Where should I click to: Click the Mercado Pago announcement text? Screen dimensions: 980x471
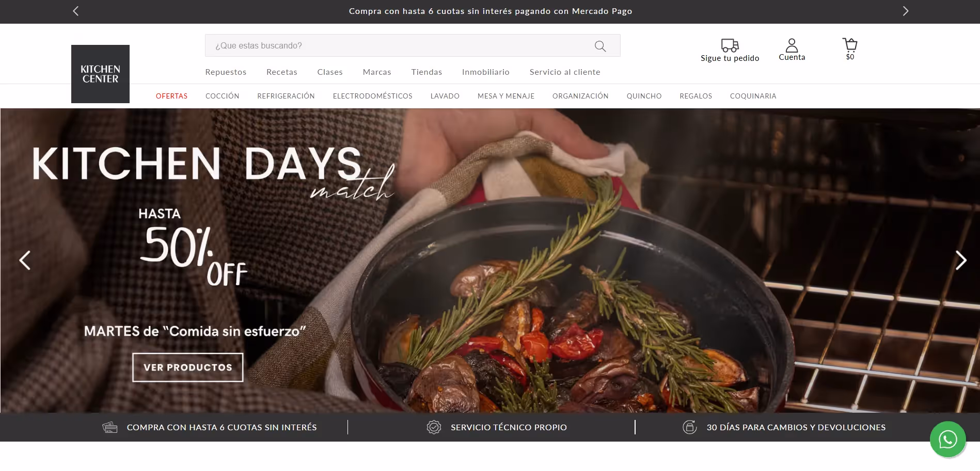click(x=491, y=11)
